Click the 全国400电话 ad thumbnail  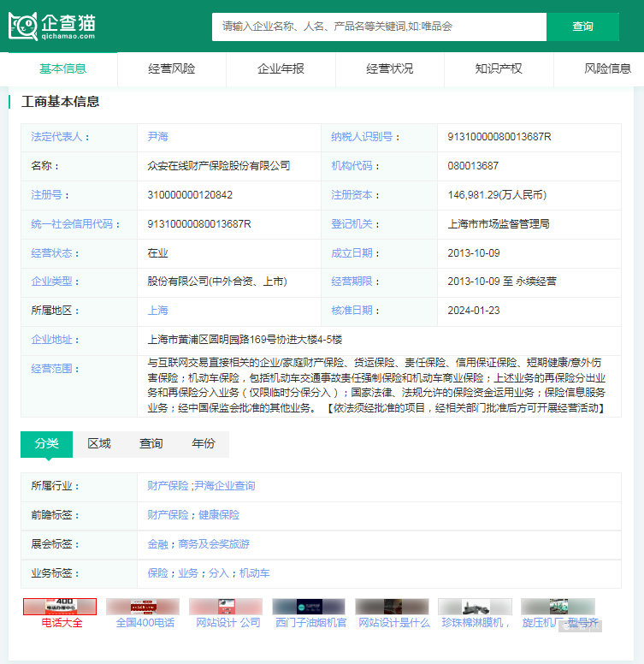143,607
